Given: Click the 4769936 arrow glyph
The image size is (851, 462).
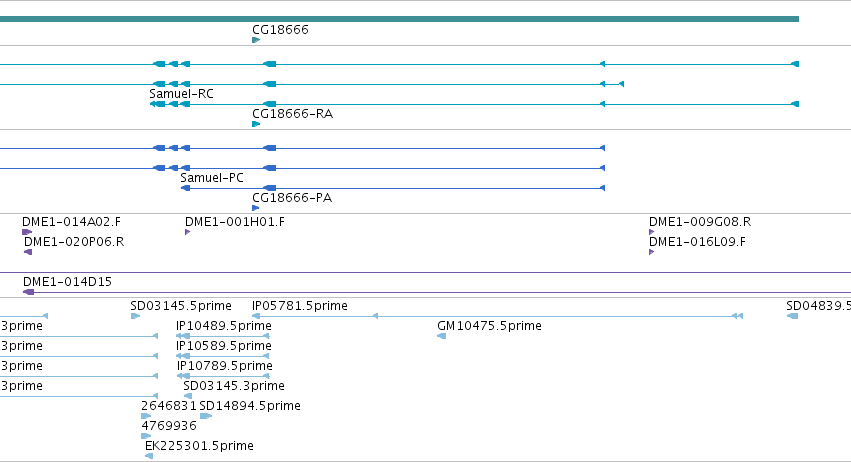Looking at the screenshot, I should coord(146,436).
